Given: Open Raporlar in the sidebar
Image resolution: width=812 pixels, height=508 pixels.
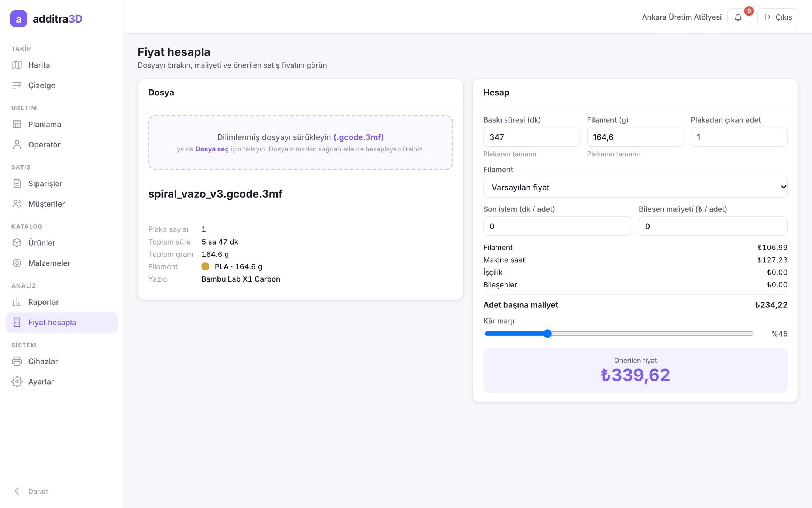Looking at the screenshot, I should (x=62, y=302).
